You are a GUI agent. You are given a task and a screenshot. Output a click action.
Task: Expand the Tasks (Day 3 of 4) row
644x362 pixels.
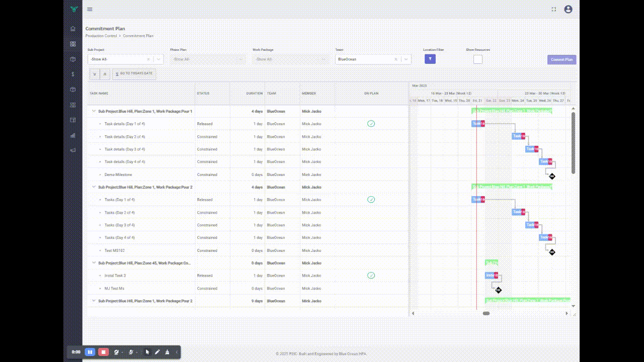(x=100, y=225)
